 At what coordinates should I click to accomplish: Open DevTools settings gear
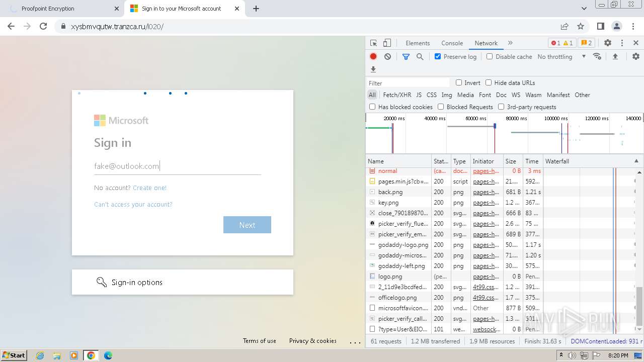click(608, 43)
